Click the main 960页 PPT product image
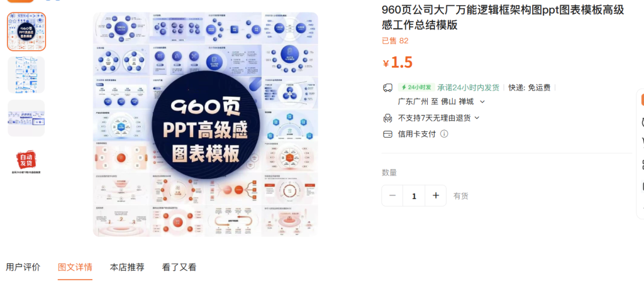This screenshot has height=284, width=644. (206, 124)
